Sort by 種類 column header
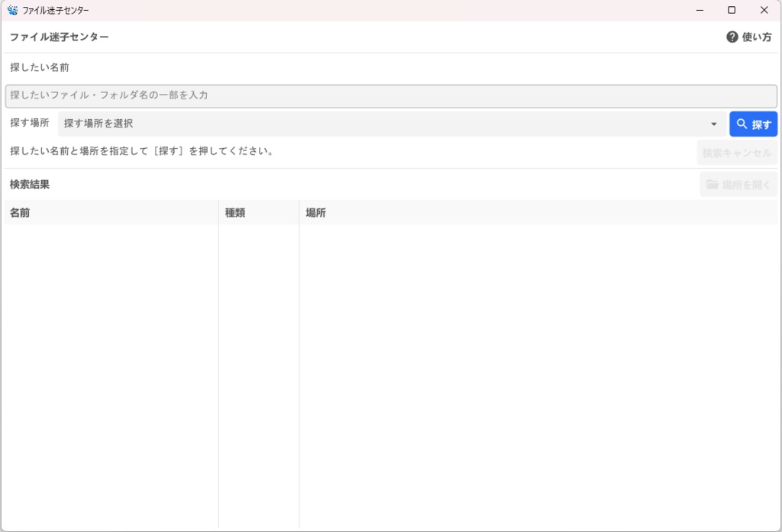 tap(259, 212)
